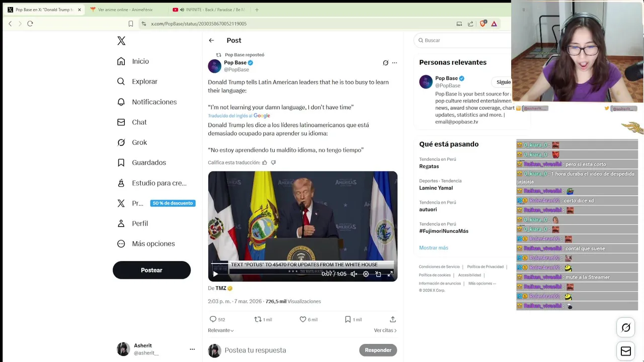Go back in browser history
Viewport: 644px width, 362px height.
(10, 24)
